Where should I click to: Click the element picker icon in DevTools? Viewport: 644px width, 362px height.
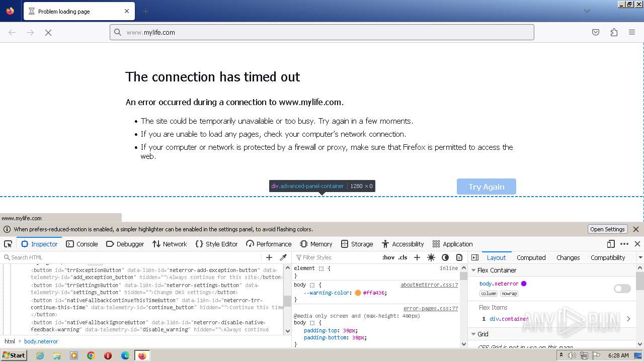(x=8, y=244)
